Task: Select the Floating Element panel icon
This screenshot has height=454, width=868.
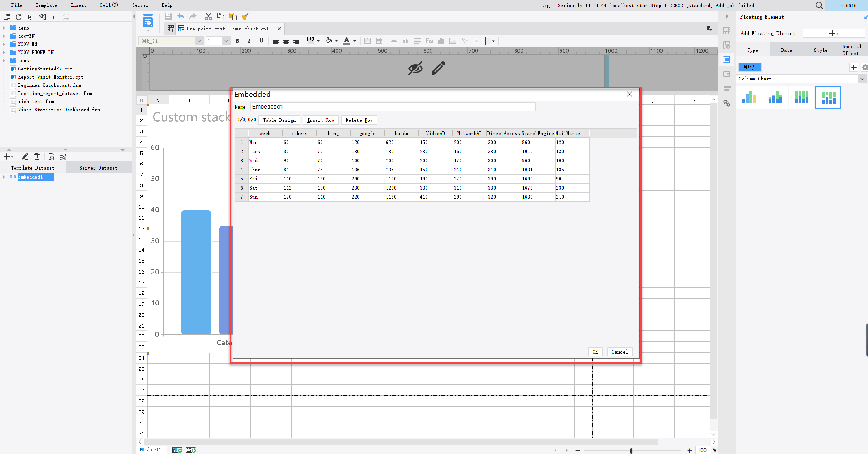Action: [x=727, y=60]
